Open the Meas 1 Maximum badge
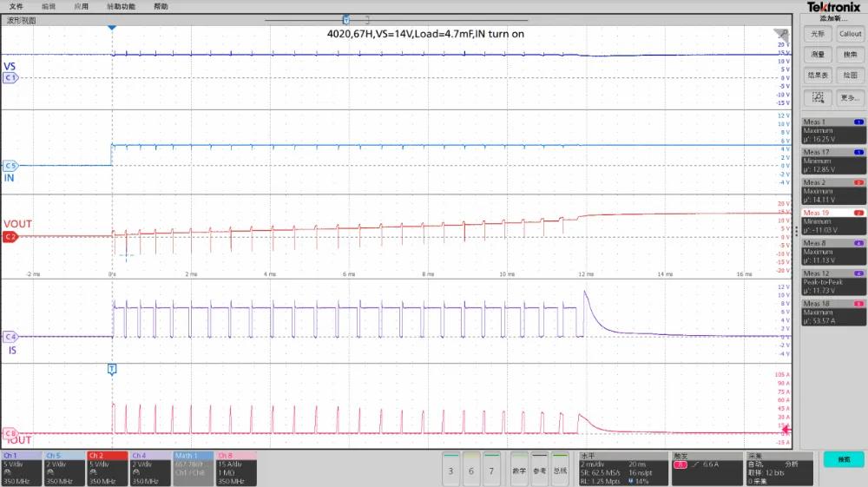The height and width of the screenshot is (487, 868). (832, 129)
